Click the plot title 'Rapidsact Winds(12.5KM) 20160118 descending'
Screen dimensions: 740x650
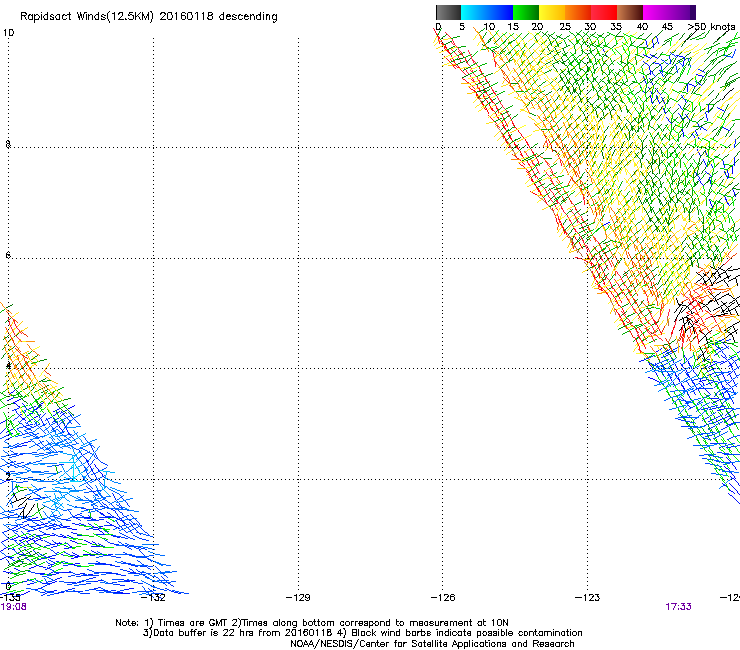tap(149, 17)
